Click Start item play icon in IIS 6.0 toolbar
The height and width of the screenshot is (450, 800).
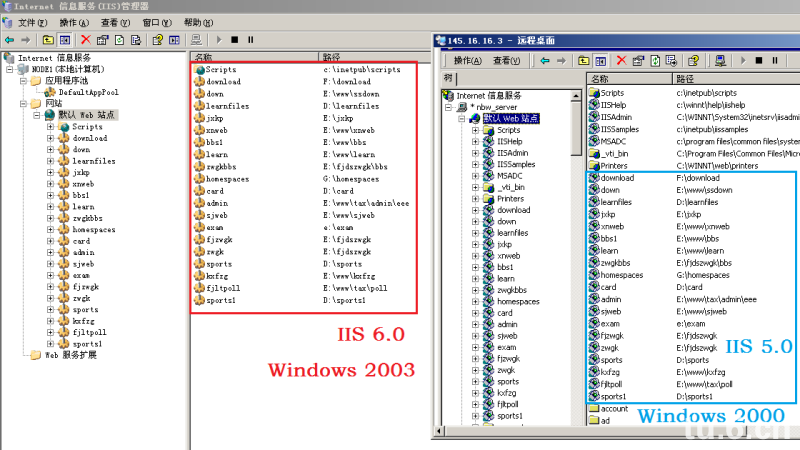pyautogui.click(x=219, y=40)
